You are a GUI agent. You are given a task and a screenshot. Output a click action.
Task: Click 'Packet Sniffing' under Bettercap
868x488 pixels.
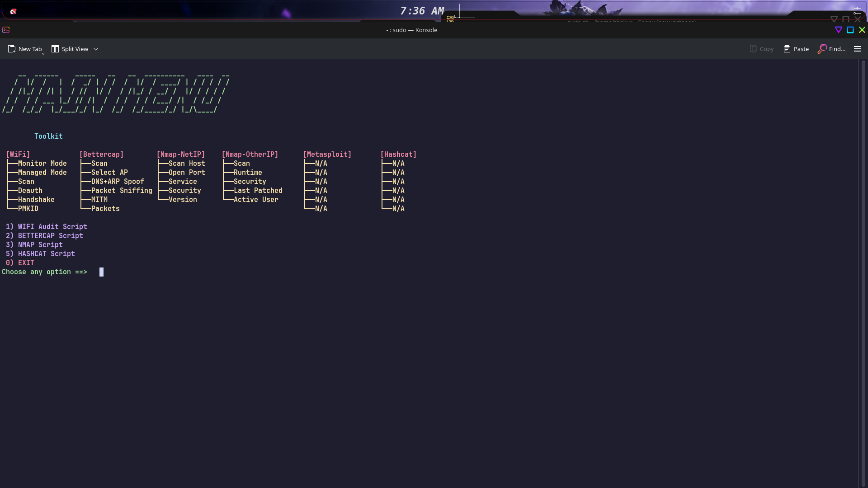122,190
